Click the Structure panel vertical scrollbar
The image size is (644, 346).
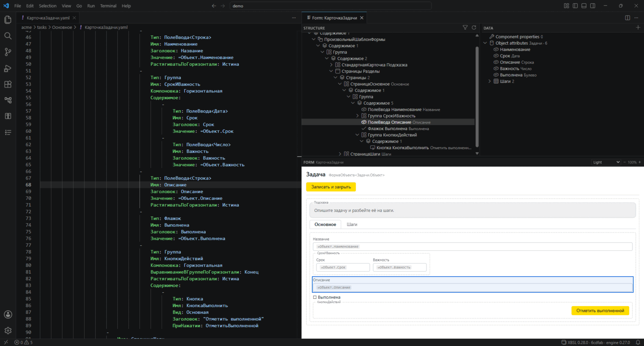click(x=477, y=96)
